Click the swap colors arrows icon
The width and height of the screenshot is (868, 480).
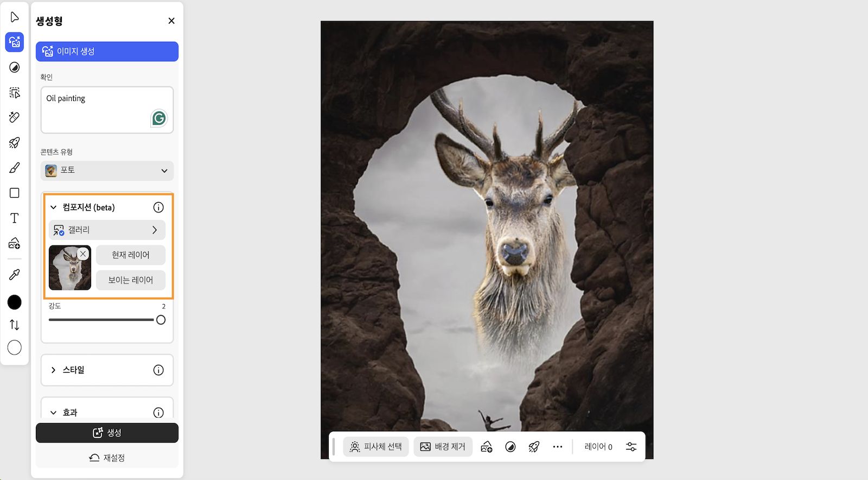coord(15,325)
